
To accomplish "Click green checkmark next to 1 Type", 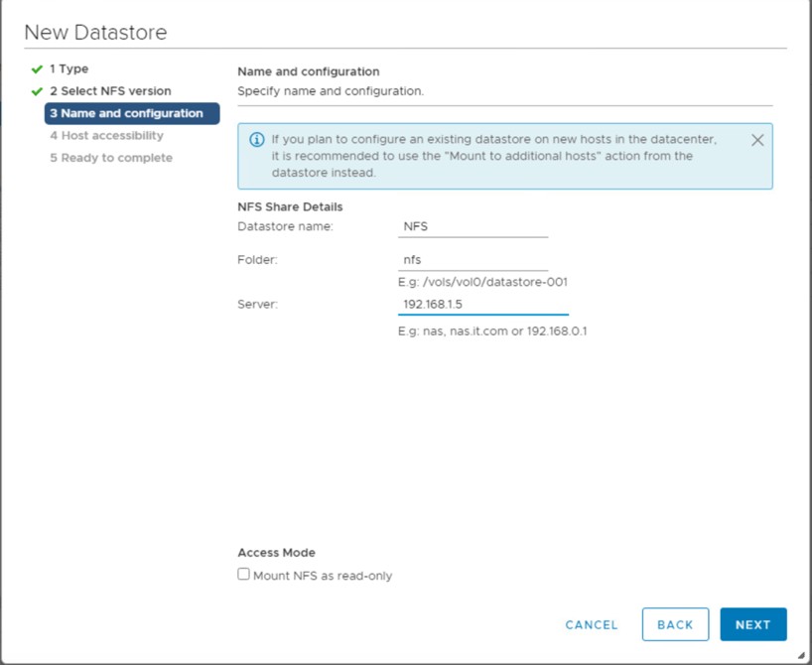I will tap(37, 69).
